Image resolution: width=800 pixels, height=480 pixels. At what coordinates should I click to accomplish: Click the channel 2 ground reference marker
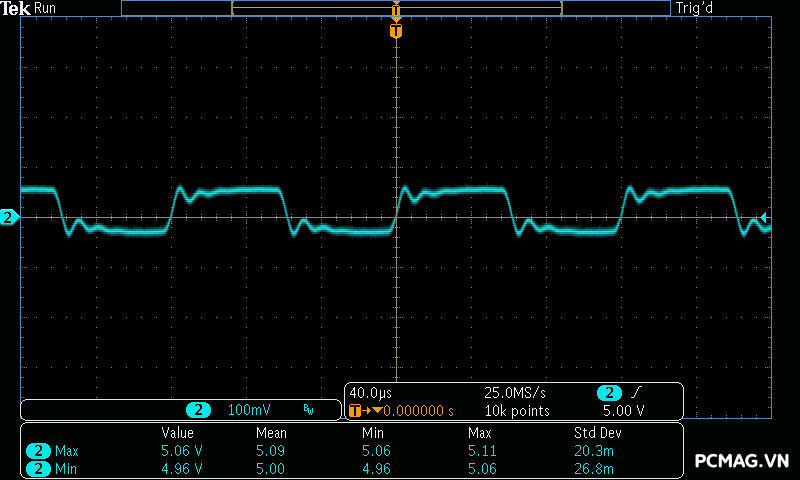click(9, 217)
